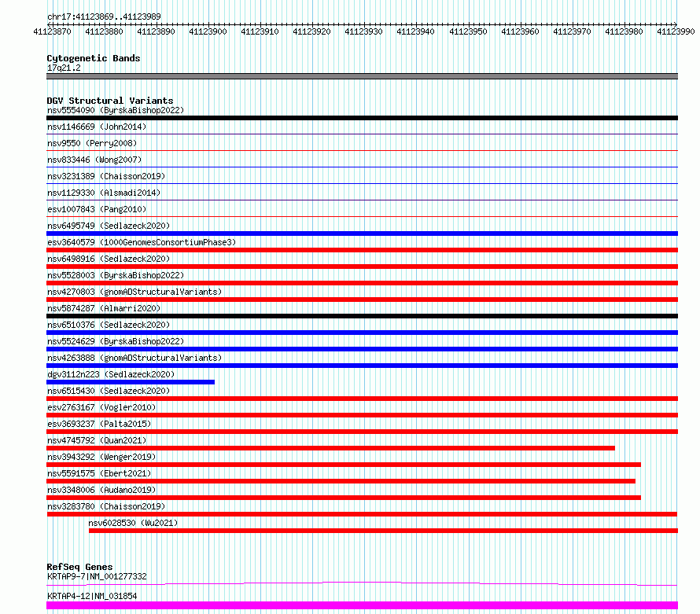Select dgv3112n223 (Sedlazeck2020) label

click(x=111, y=374)
